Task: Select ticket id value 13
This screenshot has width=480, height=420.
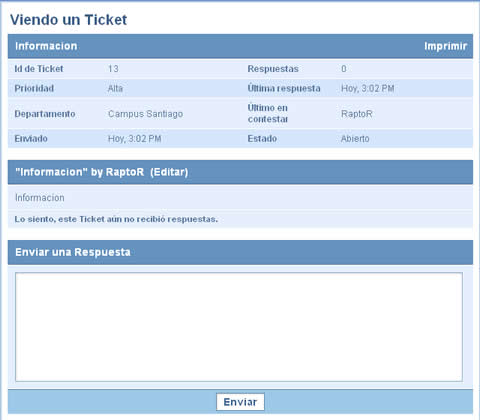Action: [113, 69]
